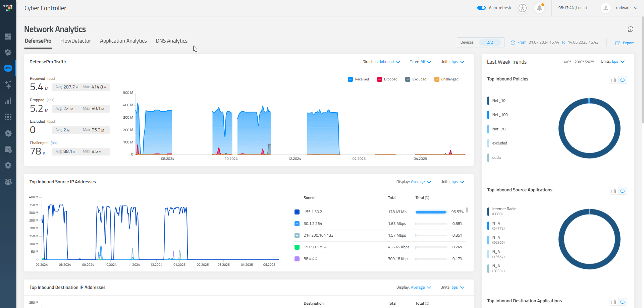Open the dashboard icon in the sidebar

(8, 36)
